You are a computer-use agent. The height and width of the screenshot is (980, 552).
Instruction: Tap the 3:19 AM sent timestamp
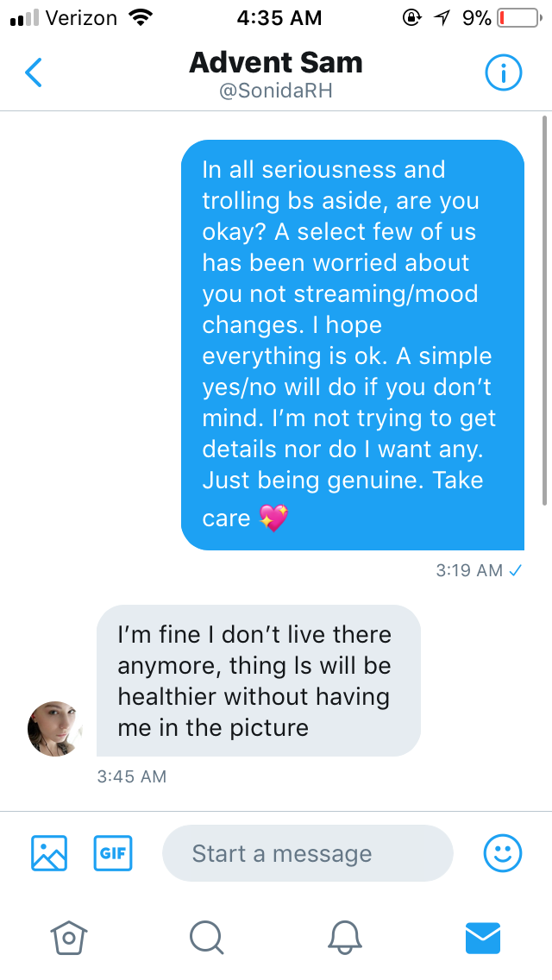[469, 570]
